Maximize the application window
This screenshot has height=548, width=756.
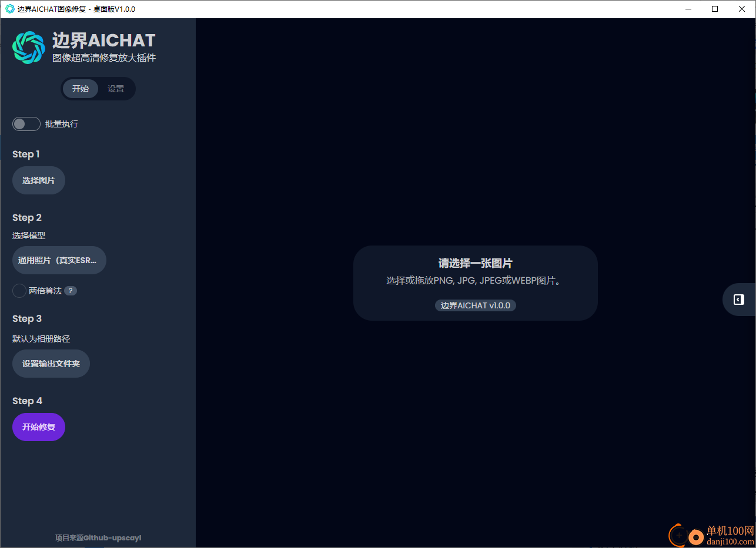(x=715, y=9)
